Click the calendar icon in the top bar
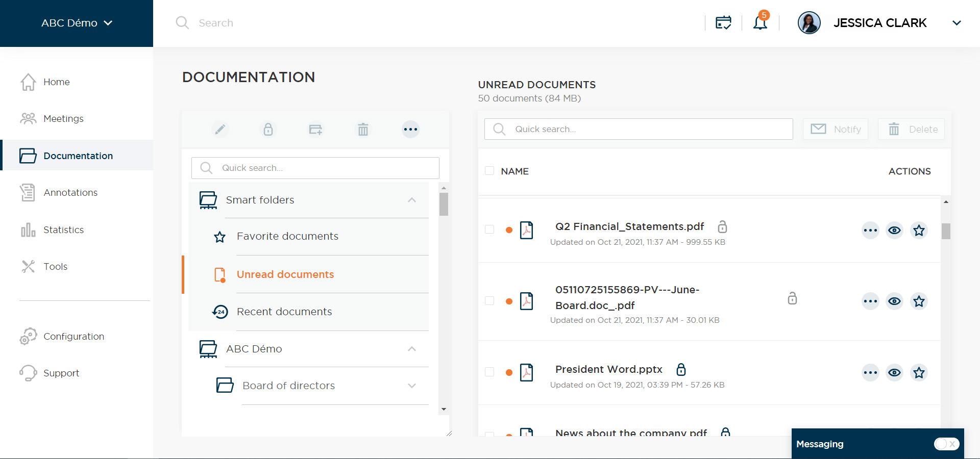Screen dimensions: 980x459 coord(723,23)
